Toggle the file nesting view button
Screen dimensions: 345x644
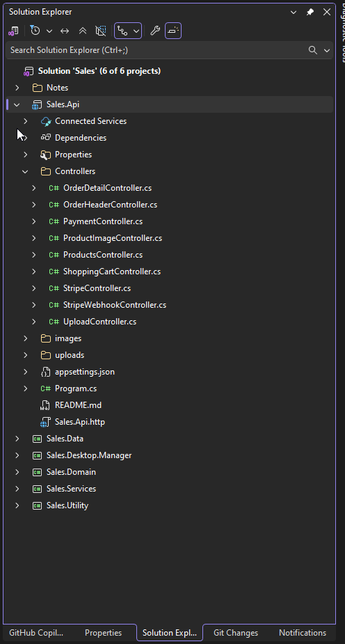[122, 31]
